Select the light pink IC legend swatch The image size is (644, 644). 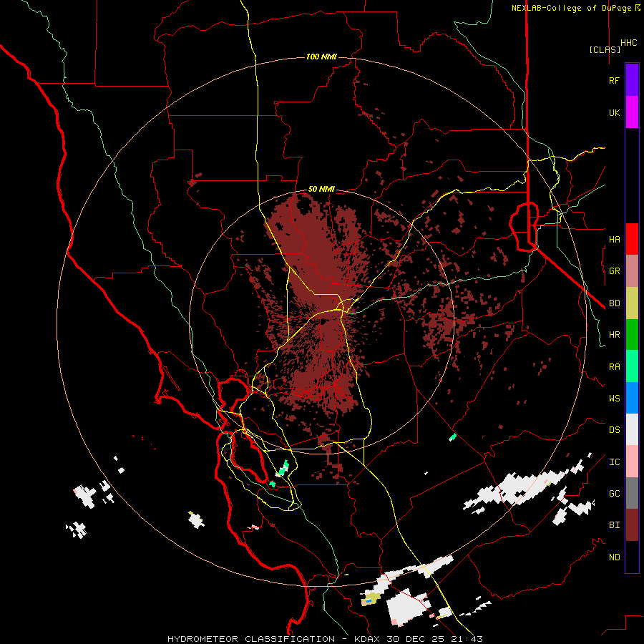point(632,462)
